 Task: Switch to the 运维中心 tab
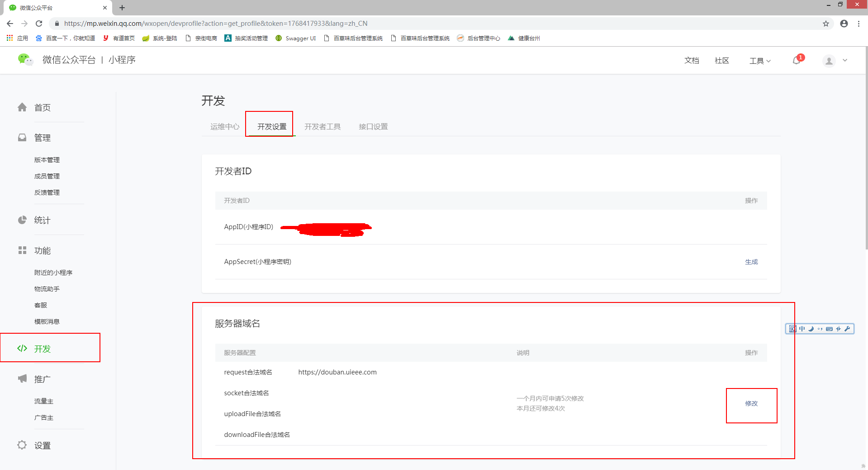click(x=224, y=127)
